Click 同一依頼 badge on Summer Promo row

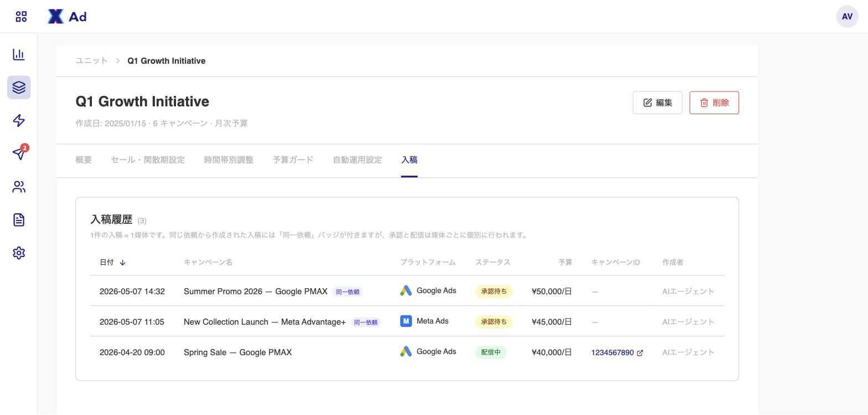pos(348,292)
